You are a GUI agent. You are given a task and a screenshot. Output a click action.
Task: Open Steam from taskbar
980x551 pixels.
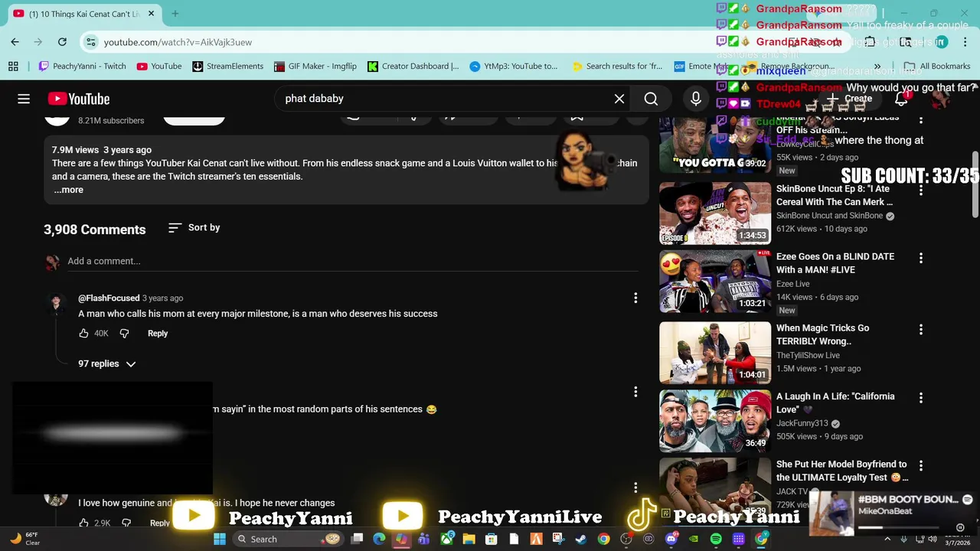click(x=581, y=539)
